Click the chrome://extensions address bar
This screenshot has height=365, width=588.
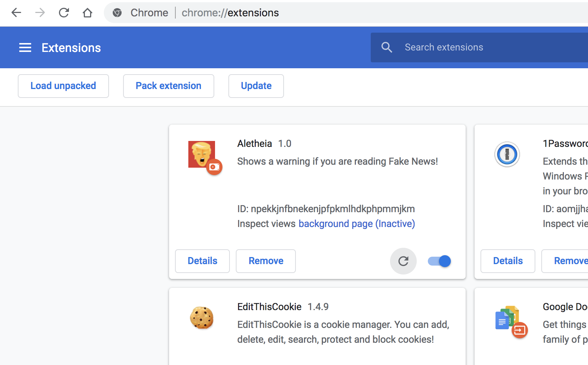[346, 13]
